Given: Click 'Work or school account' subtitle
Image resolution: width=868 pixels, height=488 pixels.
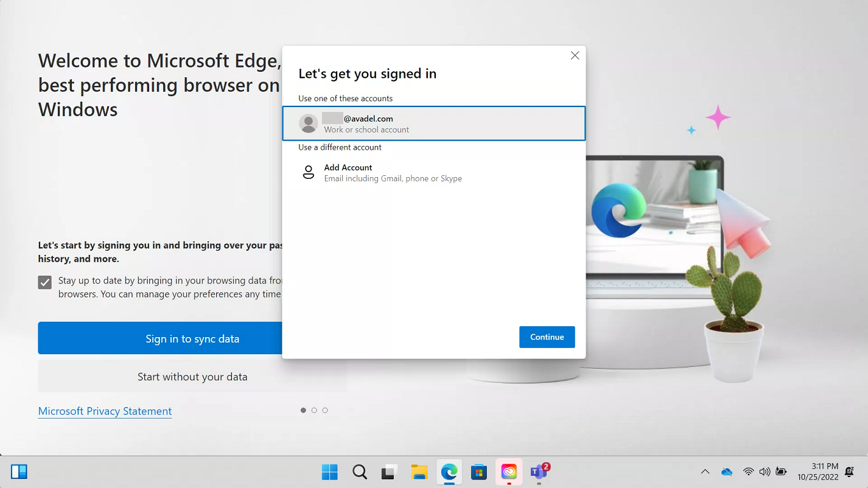Looking at the screenshot, I should 366,130.
